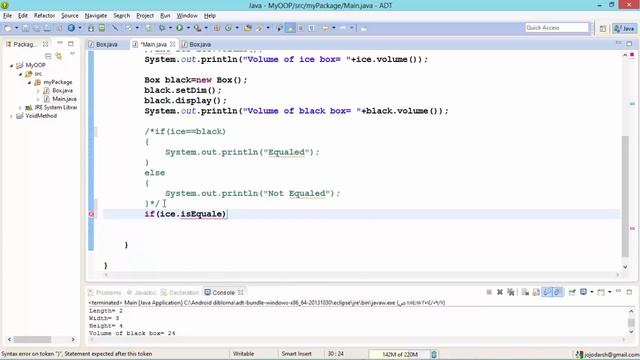The image size is (640, 360).
Task: Click the Save All toolbar icon
Action: (37, 28)
